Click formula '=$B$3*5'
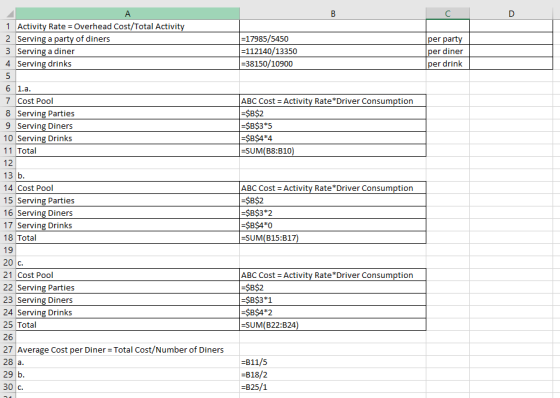This screenshot has height=398, width=560. pos(332,126)
